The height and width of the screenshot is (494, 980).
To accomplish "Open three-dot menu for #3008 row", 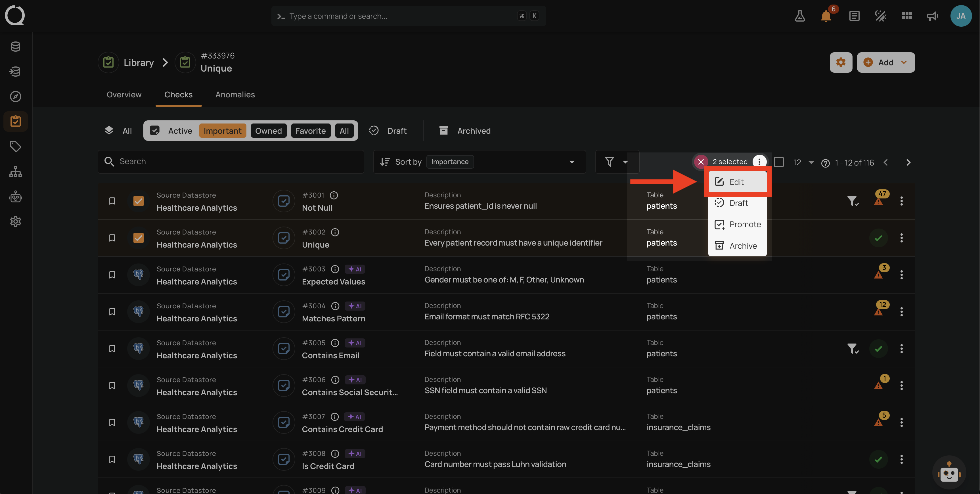I will pos(901,459).
